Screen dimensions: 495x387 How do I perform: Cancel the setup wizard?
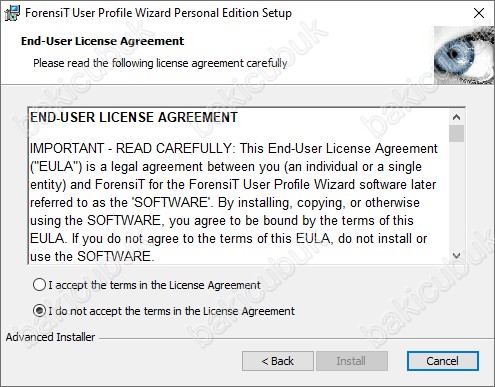443,361
